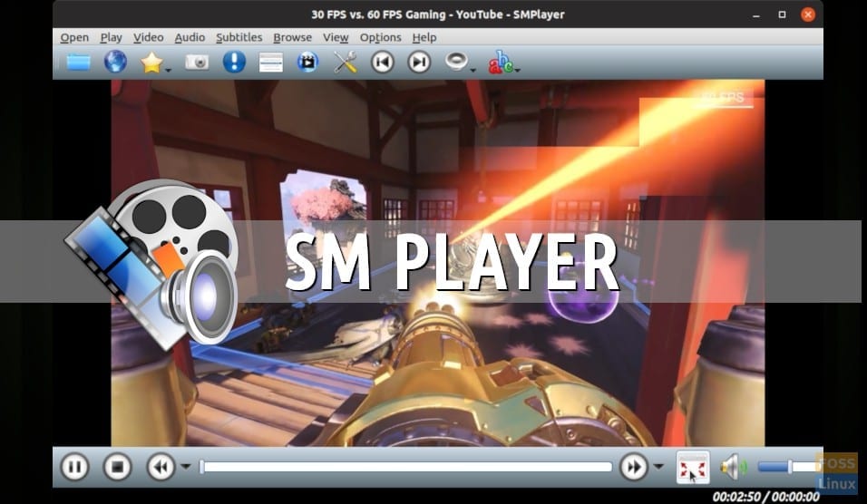Adjust the volume slider

[x=788, y=467]
